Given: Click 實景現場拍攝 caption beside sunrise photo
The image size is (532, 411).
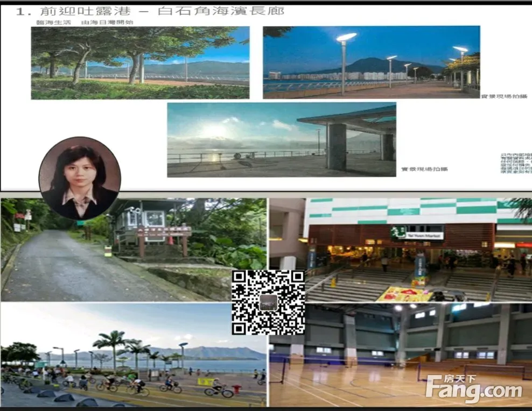Looking at the screenshot, I should coord(424,169).
